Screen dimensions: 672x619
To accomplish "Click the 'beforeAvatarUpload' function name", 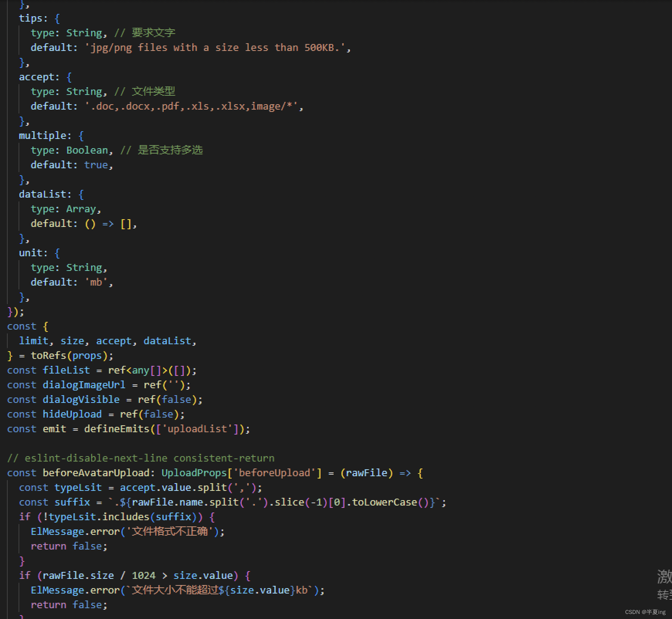I will pyautogui.click(x=96, y=473).
